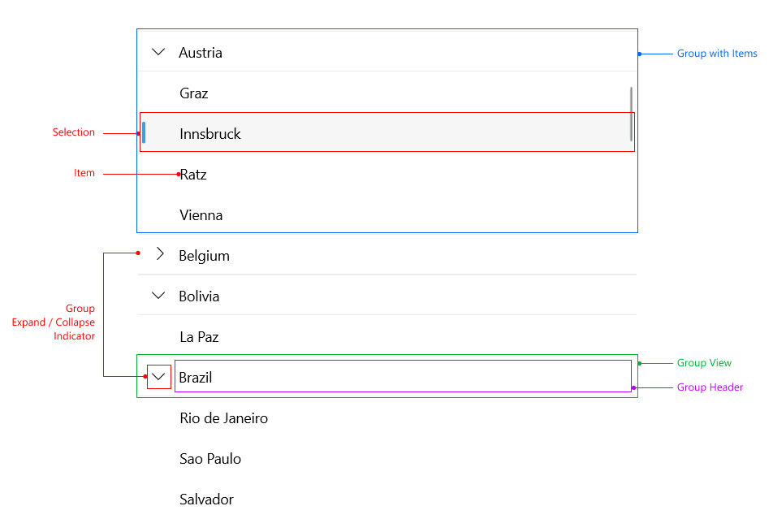Click the Bolivia group header text

coord(199,296)
